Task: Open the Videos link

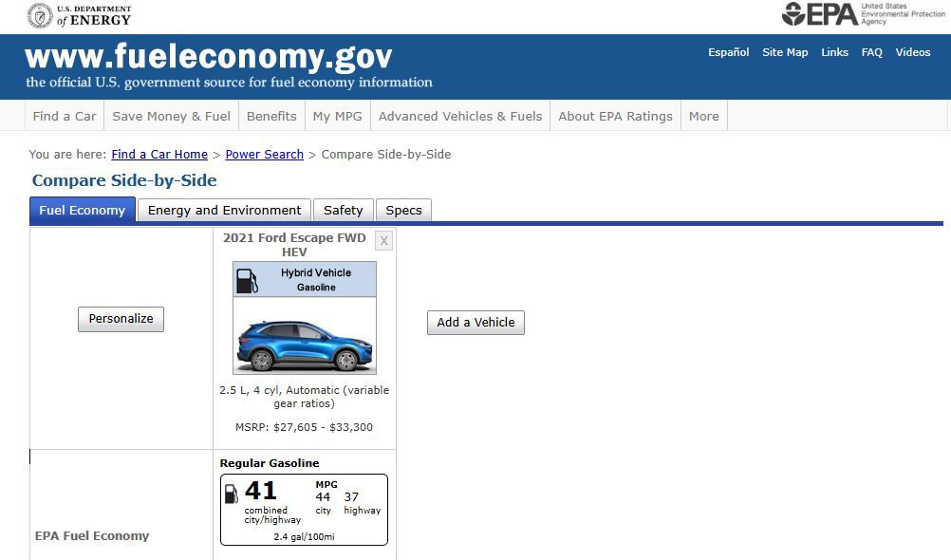Action: click(x=913, y=52)
